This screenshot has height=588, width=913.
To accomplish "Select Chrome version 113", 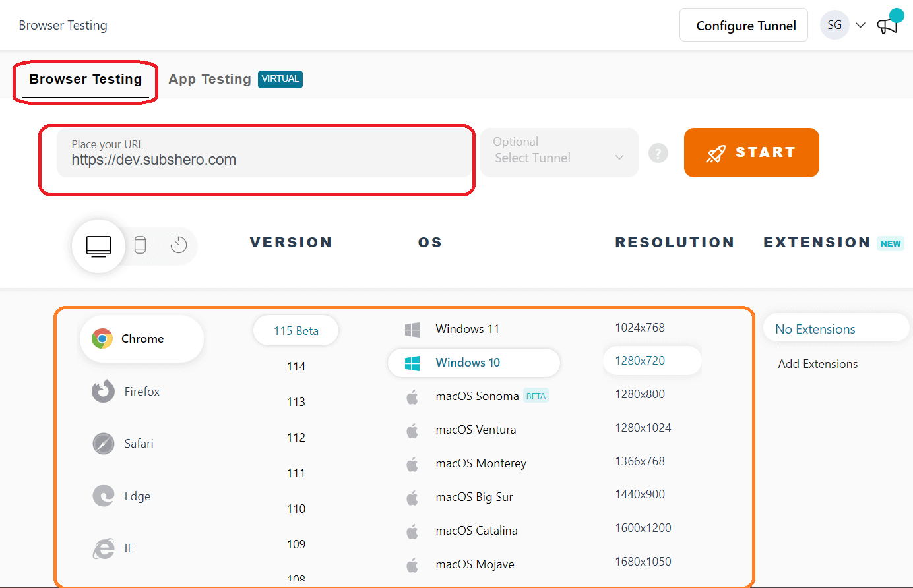I will tap(296, 402).
